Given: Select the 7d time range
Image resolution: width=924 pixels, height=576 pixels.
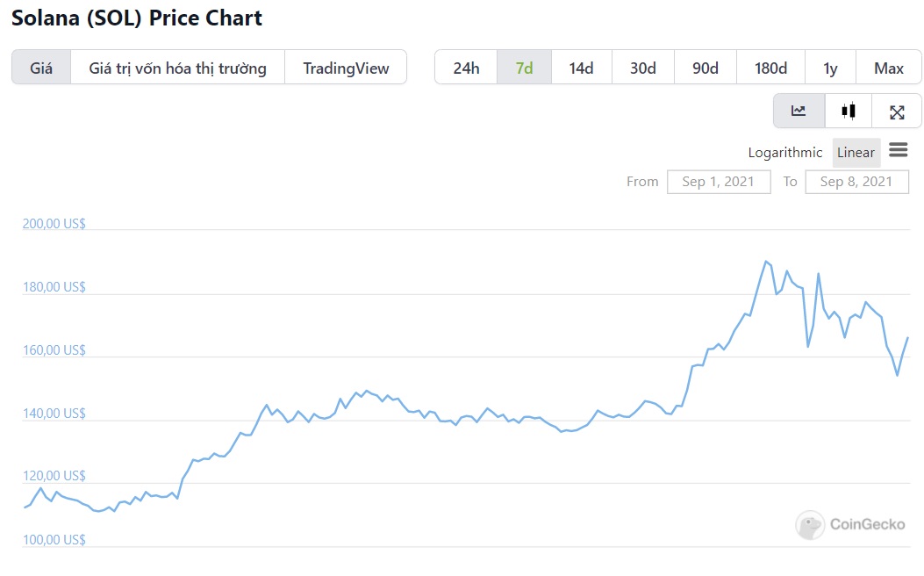Looking at the screenshot, I should pyautogui.click(x=525, y=68).
